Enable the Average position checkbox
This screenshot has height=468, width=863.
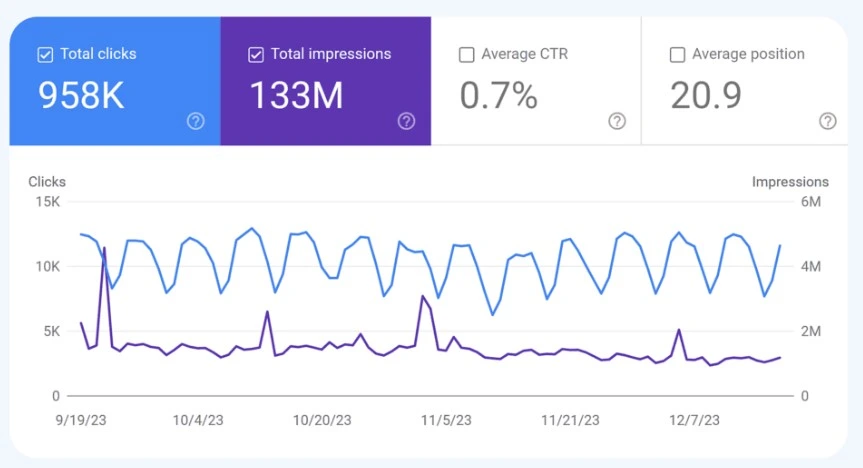678,55
